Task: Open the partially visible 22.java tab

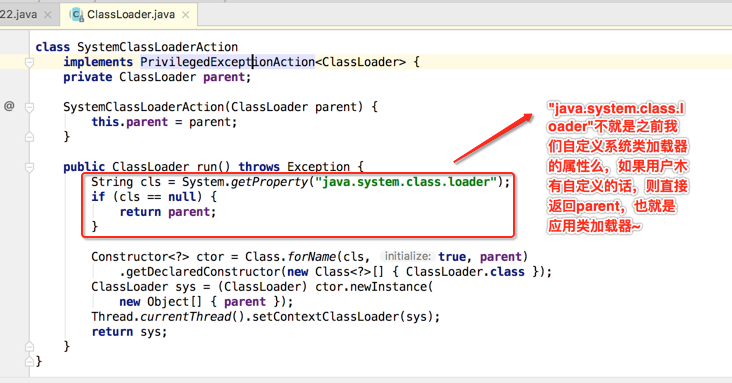Action: (19, 14)
